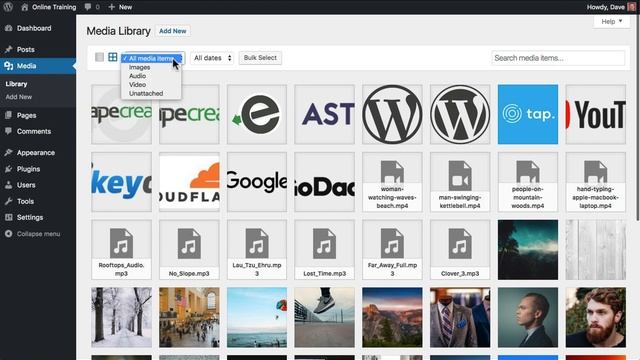This screenshot has height=360, width=640.
Task: Select the suit and tie photo
Action: pos(460,318)
